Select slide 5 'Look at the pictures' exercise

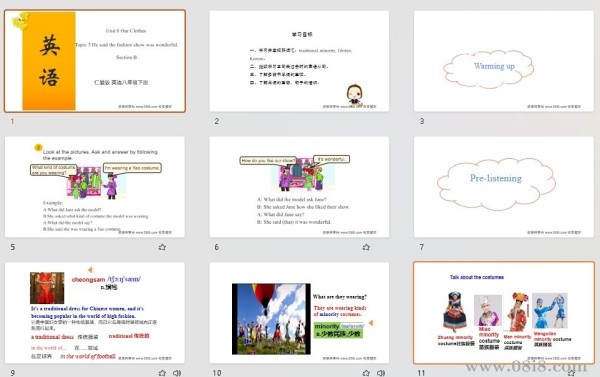pyautogui.click(x=95, y=187)
